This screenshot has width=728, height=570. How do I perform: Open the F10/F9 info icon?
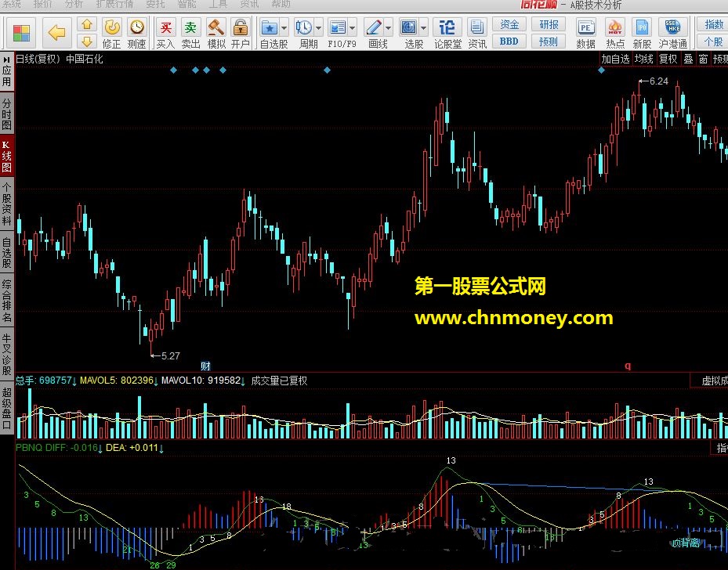[338, 27]
